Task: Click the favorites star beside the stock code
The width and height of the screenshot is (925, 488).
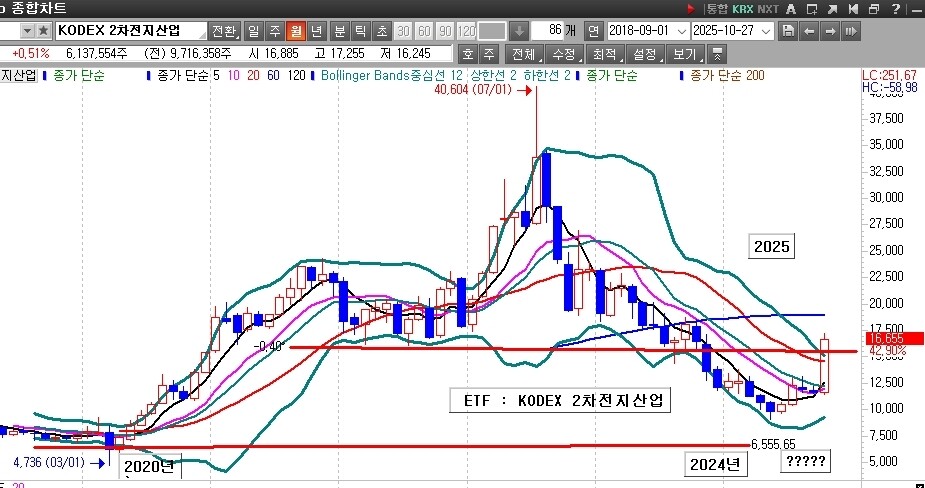Action: [x=43, y=31]
